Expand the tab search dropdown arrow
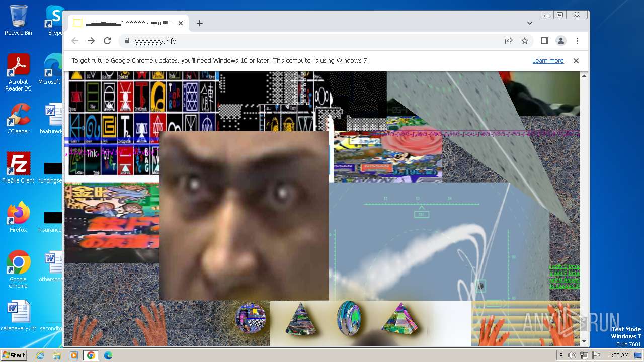The image size is (644, 362). pos(530,23)
